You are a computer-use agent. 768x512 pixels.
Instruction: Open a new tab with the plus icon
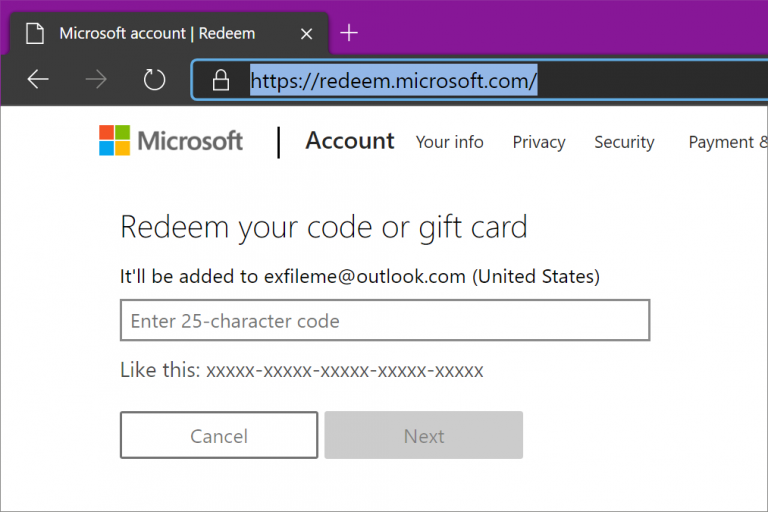349,33
